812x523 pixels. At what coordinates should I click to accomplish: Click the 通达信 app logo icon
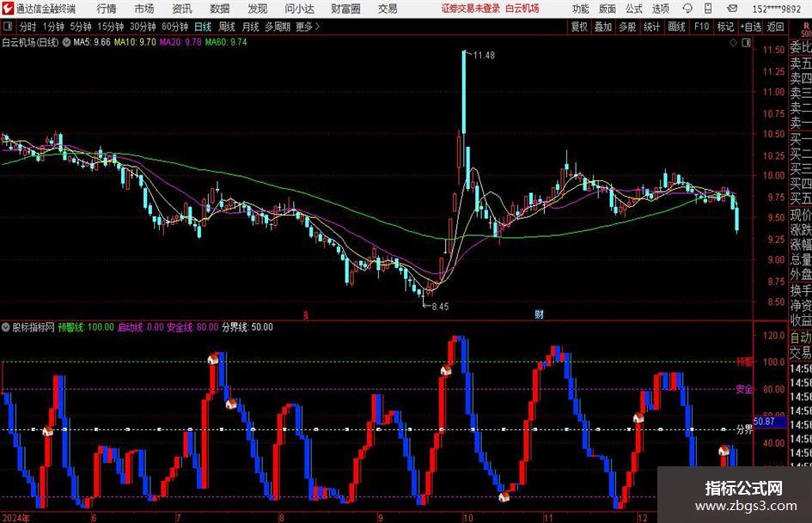pyautogui.click(x=8, y=9)
